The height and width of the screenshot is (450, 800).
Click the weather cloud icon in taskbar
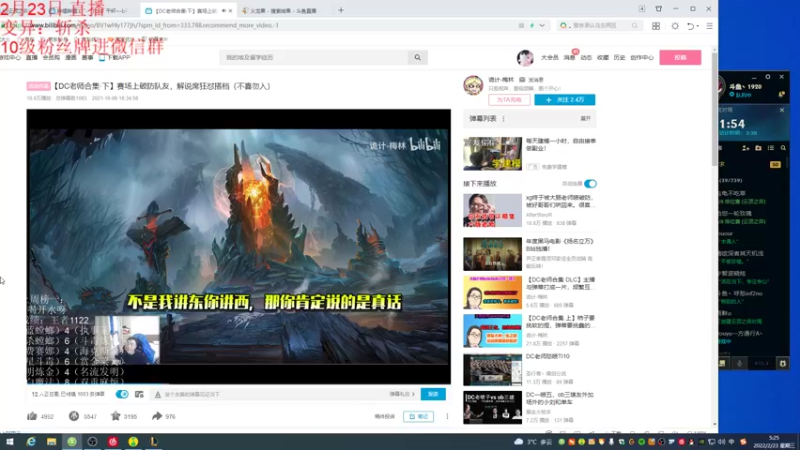pos(518,442)
